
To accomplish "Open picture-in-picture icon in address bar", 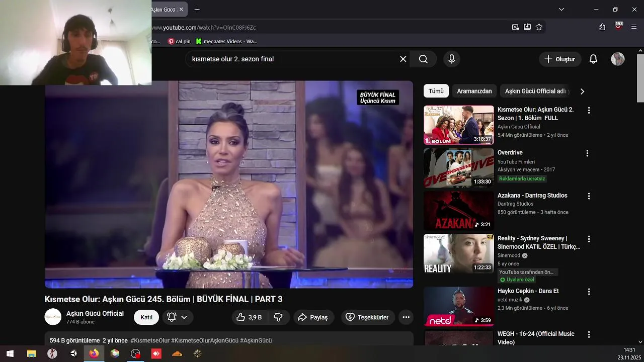I will coord(515,27).
